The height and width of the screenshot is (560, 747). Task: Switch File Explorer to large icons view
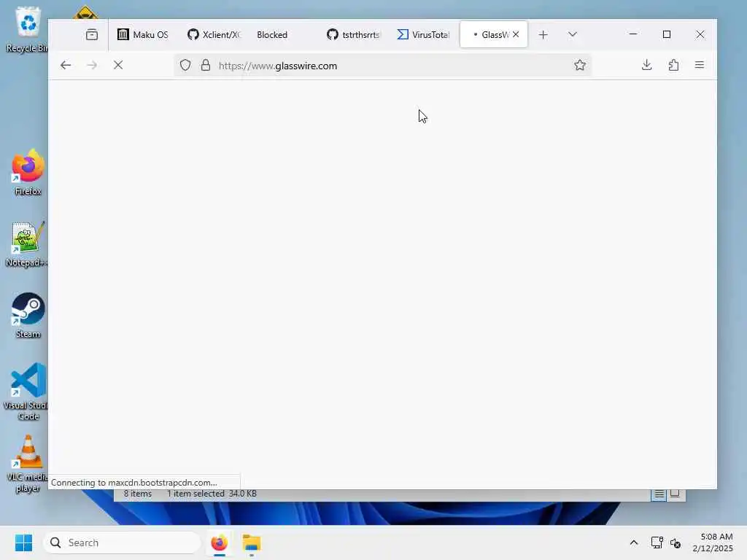675,494
